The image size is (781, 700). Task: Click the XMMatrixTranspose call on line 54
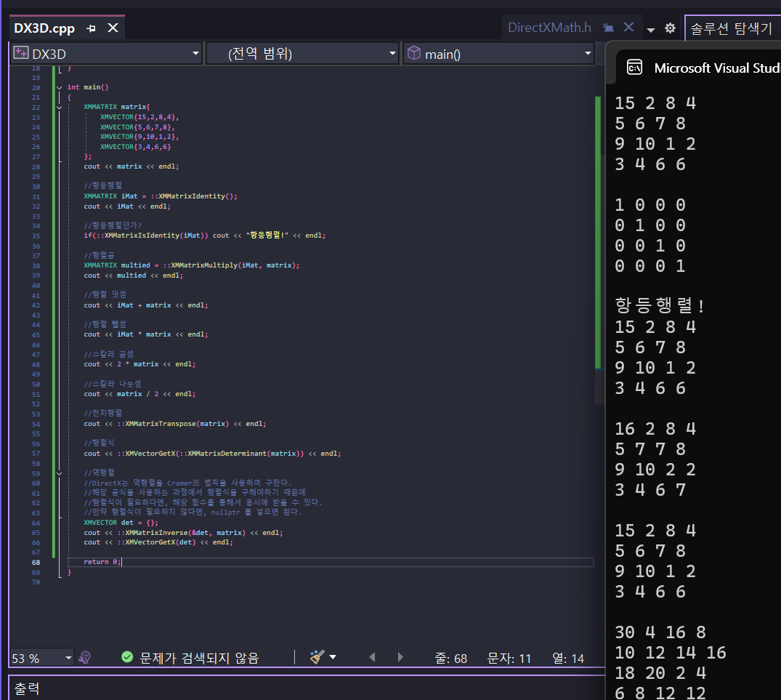[174, 424]
